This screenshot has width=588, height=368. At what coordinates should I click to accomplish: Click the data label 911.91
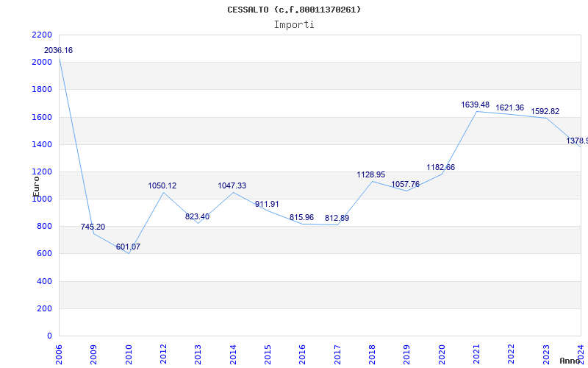point(267,204)
